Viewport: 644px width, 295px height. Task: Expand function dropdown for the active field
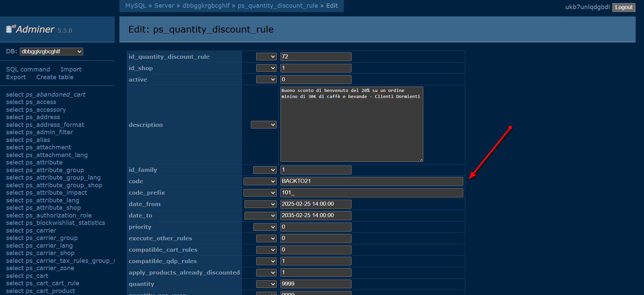click(x=266, y=80)
